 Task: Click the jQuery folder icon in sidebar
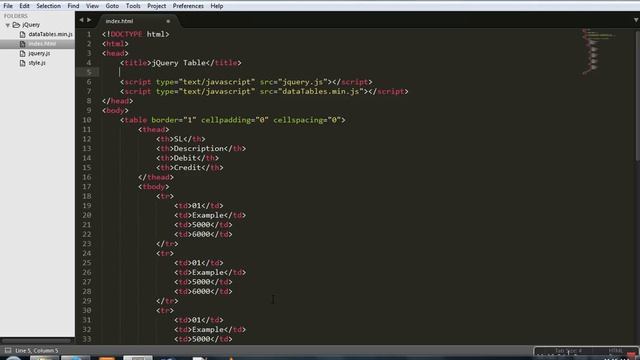click(16, 25)
